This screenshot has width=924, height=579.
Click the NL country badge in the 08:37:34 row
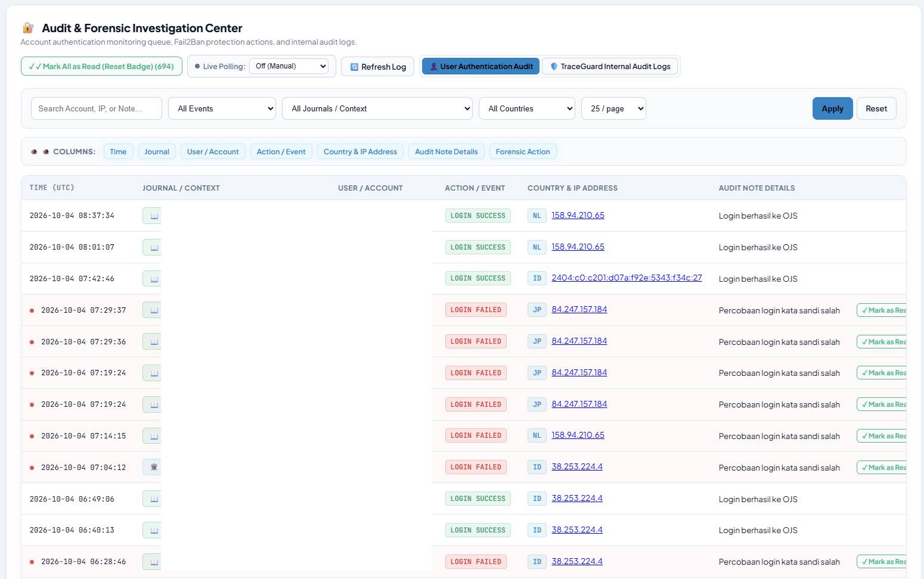[537, 216]
